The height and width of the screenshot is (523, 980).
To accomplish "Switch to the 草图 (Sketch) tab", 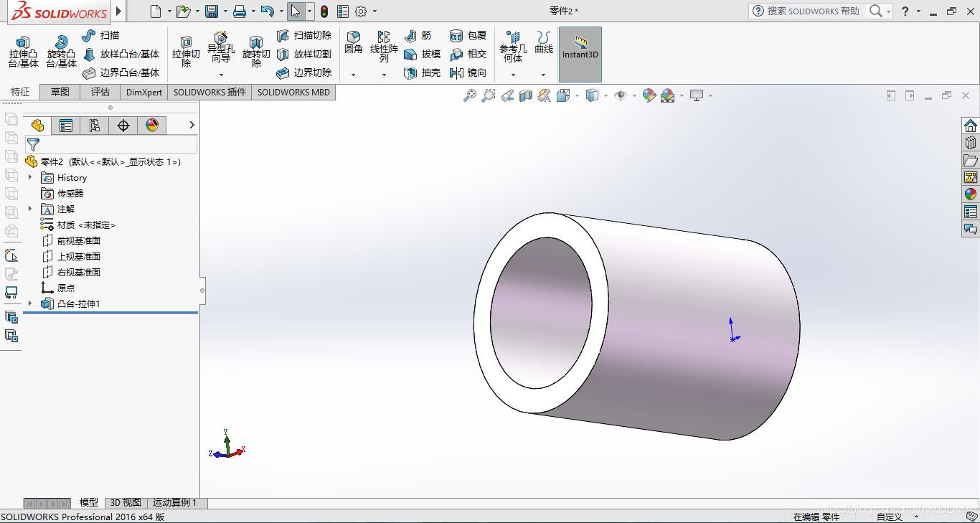I will (60, 92).
